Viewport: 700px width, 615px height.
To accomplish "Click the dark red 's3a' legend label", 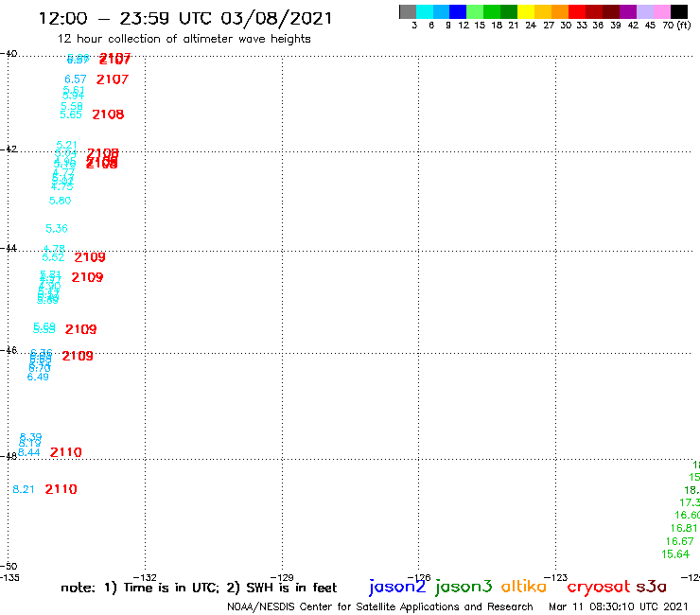I will (x=652, y=587).
